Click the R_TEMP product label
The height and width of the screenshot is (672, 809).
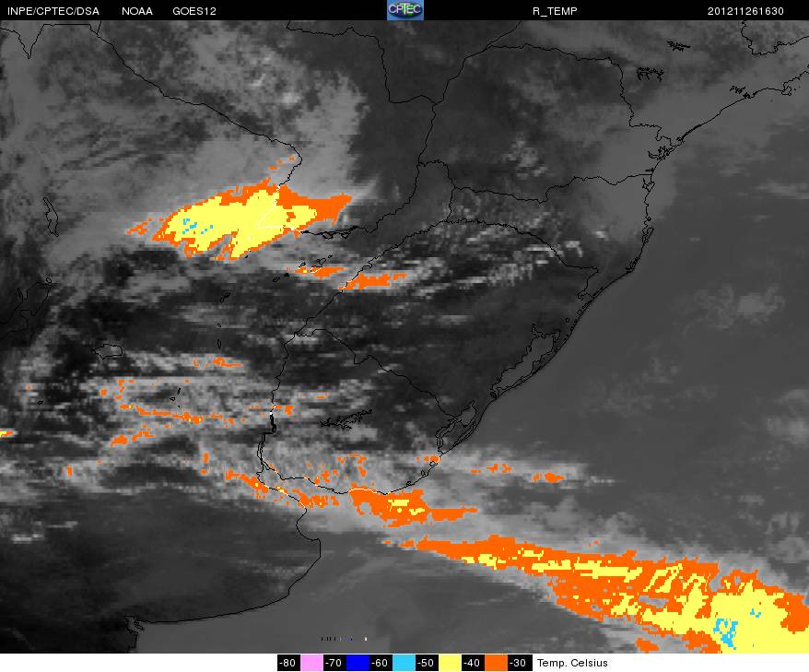[555, 11]
